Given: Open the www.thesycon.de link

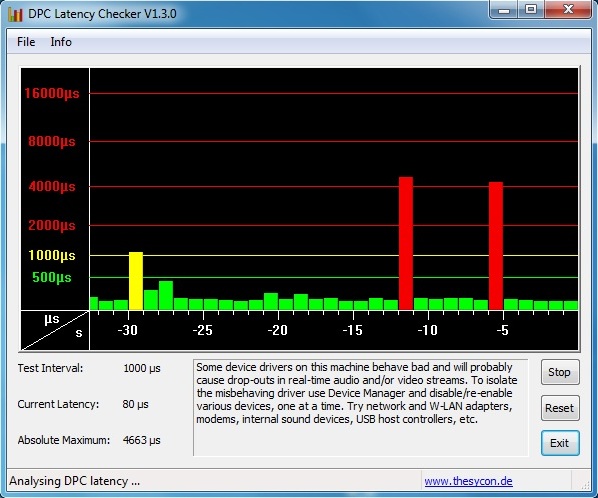Looking at the screenshot, I should [468, 481].
